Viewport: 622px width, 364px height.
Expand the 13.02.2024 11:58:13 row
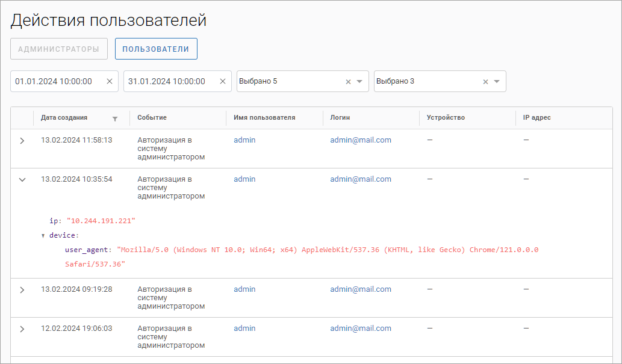22,141
